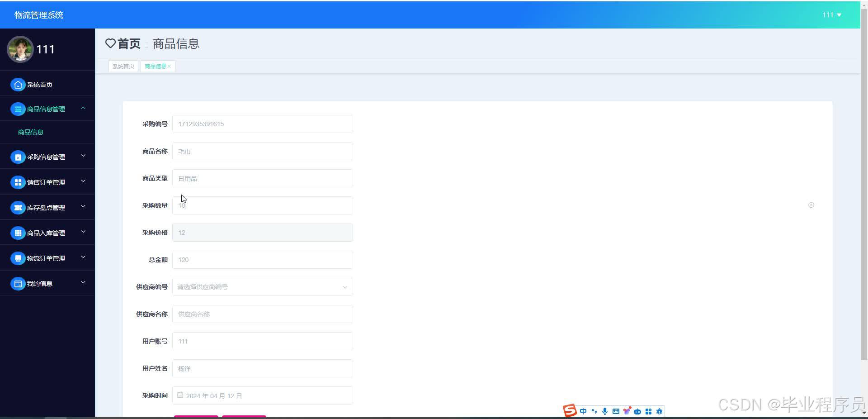Click the 库存盘点管理 ticket icon
868x419 pixels.
pos(18,208)
